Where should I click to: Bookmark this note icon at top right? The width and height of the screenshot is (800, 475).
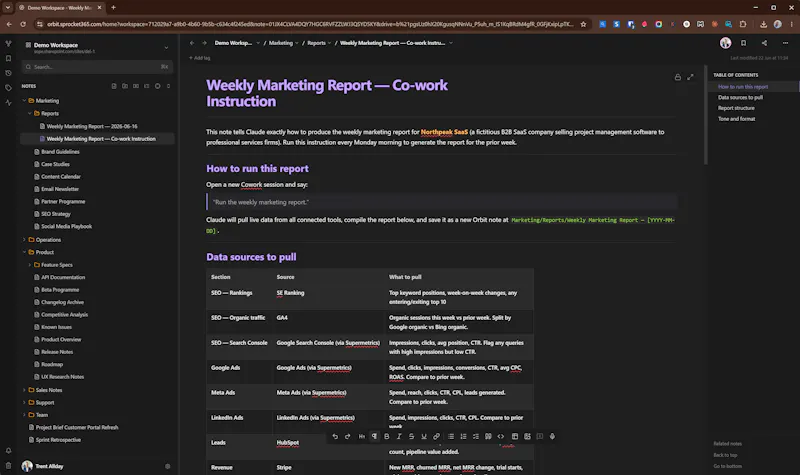(x=743, y=43)
